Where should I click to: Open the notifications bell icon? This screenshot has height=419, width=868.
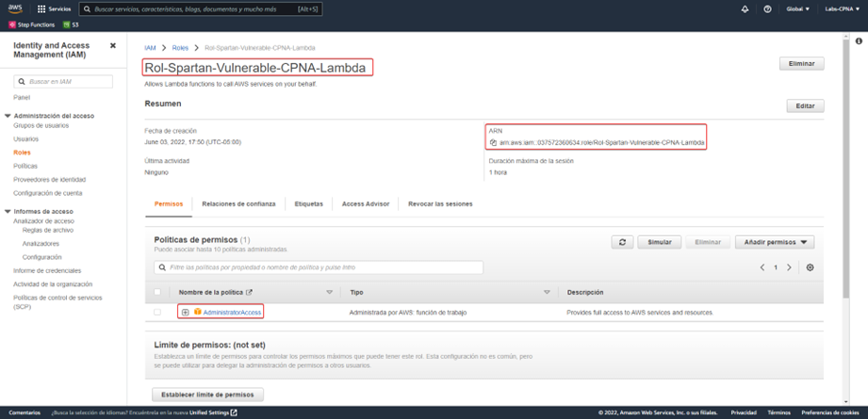(745, 9)
